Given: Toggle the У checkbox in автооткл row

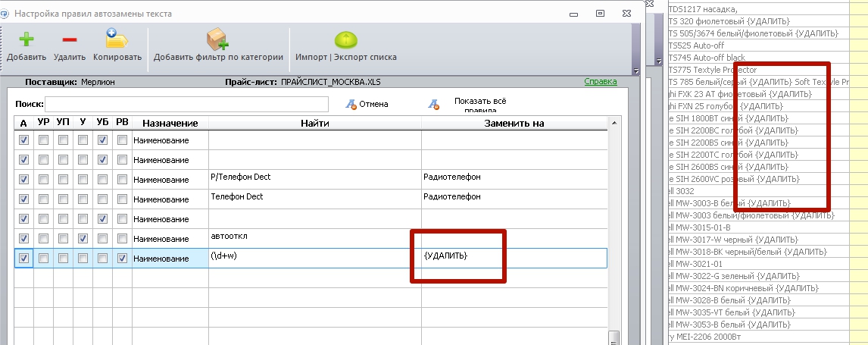Looking at the screenshot, I should coord(83,239).
